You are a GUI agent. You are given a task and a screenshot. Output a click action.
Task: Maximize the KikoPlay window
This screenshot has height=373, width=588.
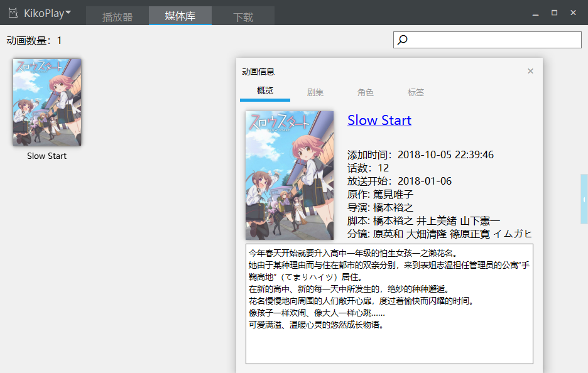pos(554,13)
